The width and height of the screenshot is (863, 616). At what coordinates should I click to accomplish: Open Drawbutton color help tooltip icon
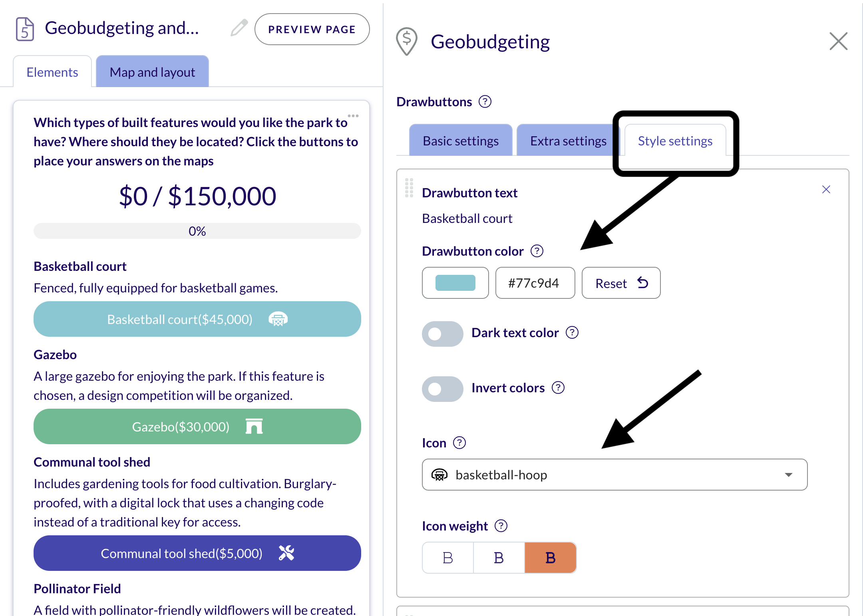(537, 251)
